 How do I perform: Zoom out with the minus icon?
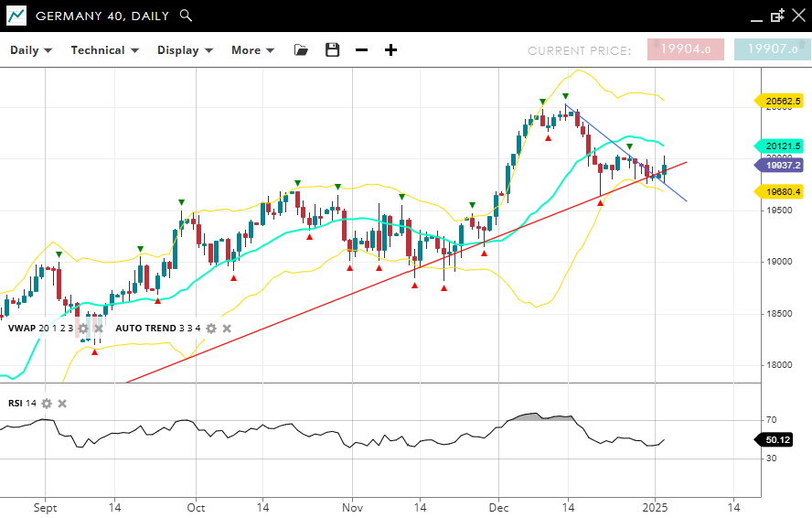(361, 50)
